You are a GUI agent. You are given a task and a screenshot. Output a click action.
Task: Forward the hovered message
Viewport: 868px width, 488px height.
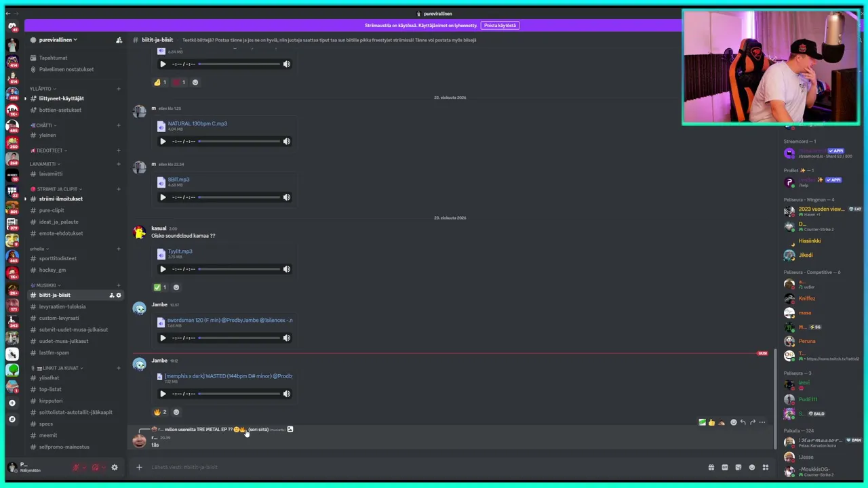[753, 423]
